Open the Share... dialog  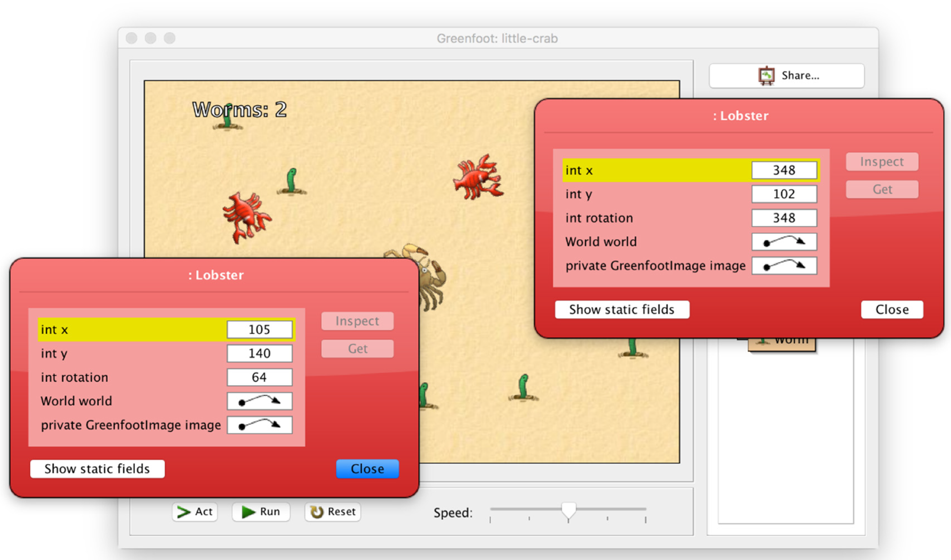(786, 76)
